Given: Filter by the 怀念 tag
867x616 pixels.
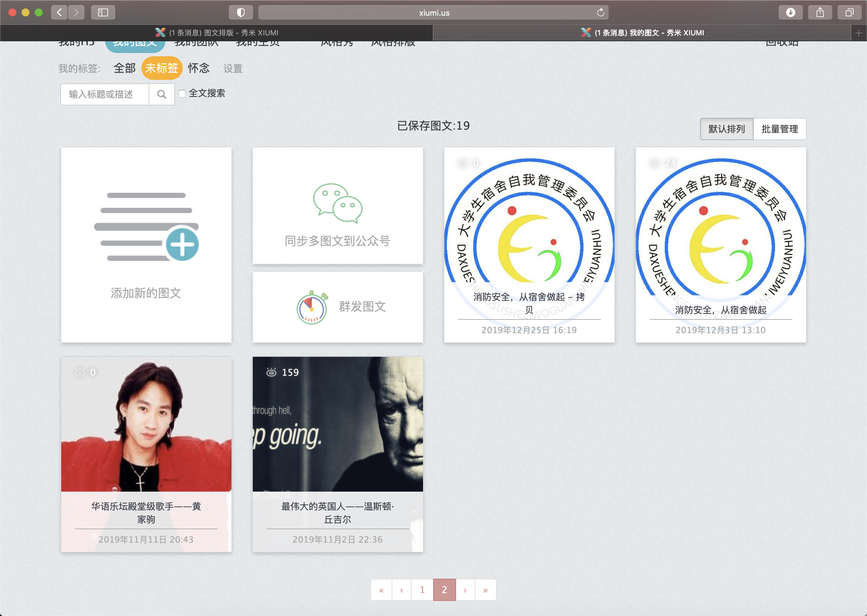Looking at the screenshot, I should click(x=198, y=68).
